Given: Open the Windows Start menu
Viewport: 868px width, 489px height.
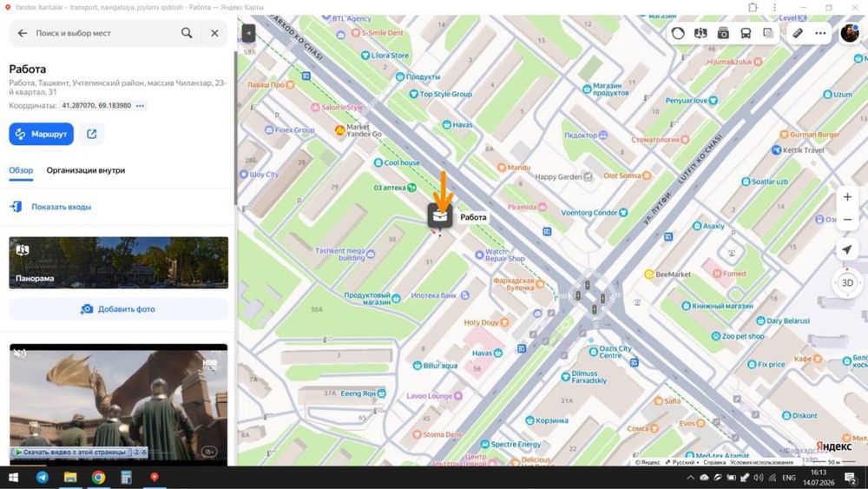Looking at the screenshot, I should click(x=13, y=478).
